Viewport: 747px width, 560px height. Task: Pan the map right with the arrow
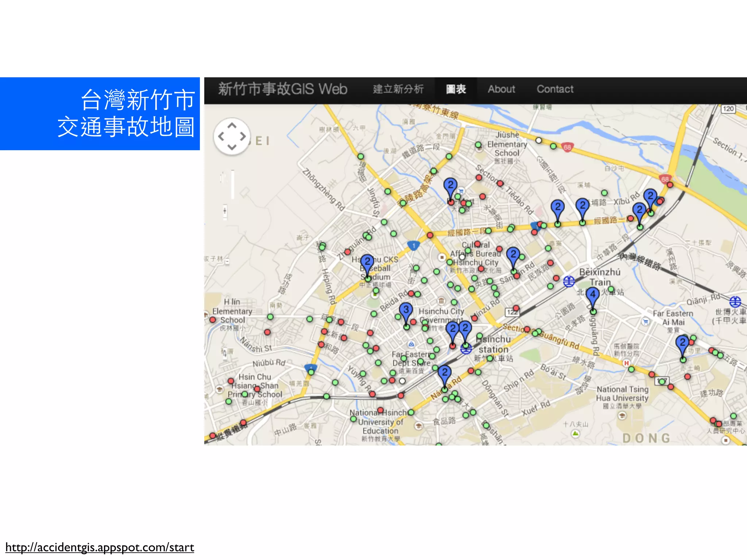243,136
